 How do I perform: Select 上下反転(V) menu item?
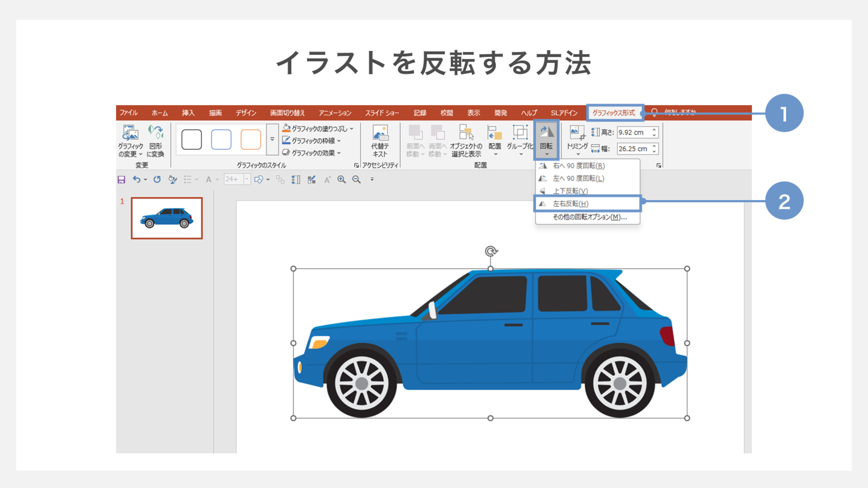(x=587, y=191)
